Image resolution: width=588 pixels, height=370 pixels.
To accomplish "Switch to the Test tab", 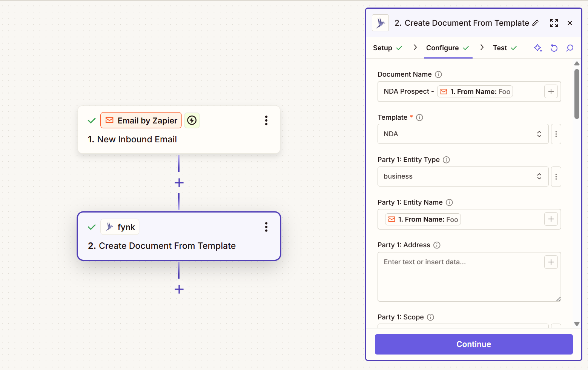I will (x=500, y=48).
